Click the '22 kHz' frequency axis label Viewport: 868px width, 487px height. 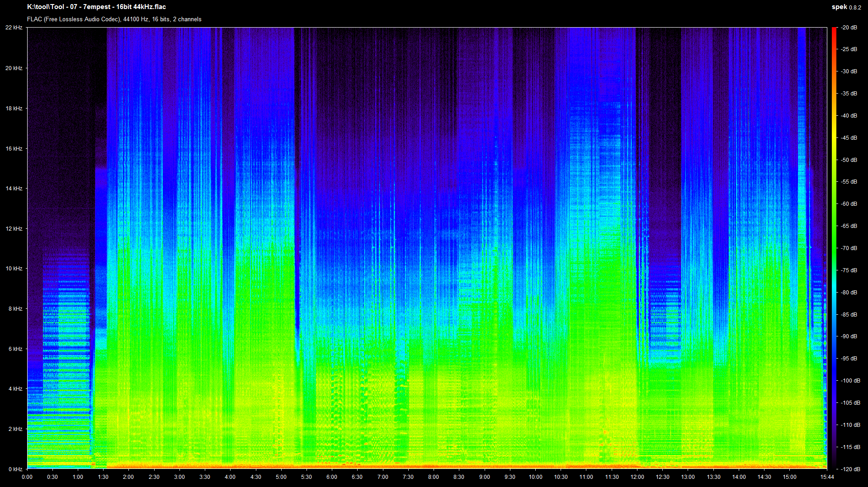[14, 28]
